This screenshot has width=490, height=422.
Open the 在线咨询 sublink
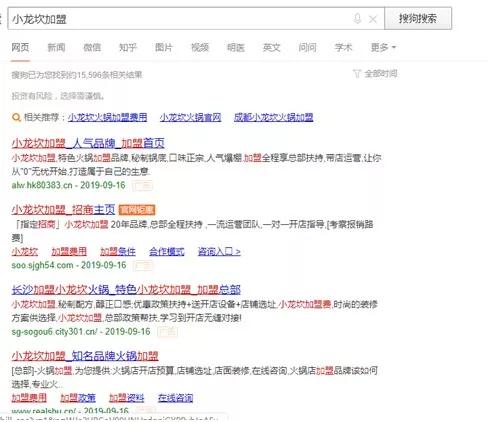click(176, 398)
